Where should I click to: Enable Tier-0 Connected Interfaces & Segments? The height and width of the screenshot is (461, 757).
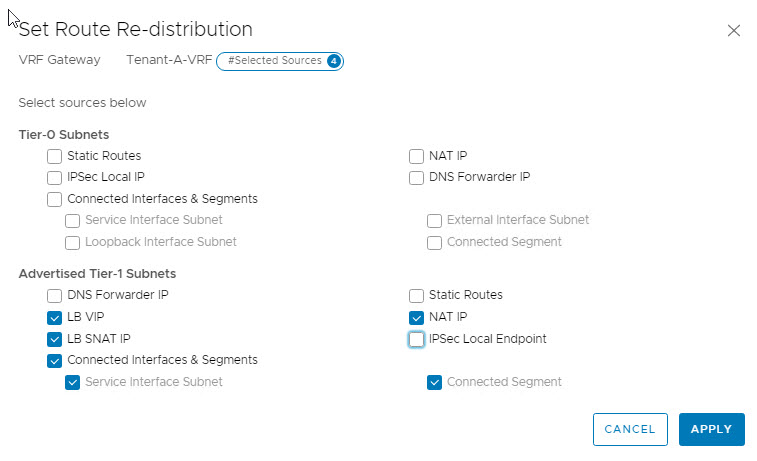pyautogui.click(x=54, y=199)
